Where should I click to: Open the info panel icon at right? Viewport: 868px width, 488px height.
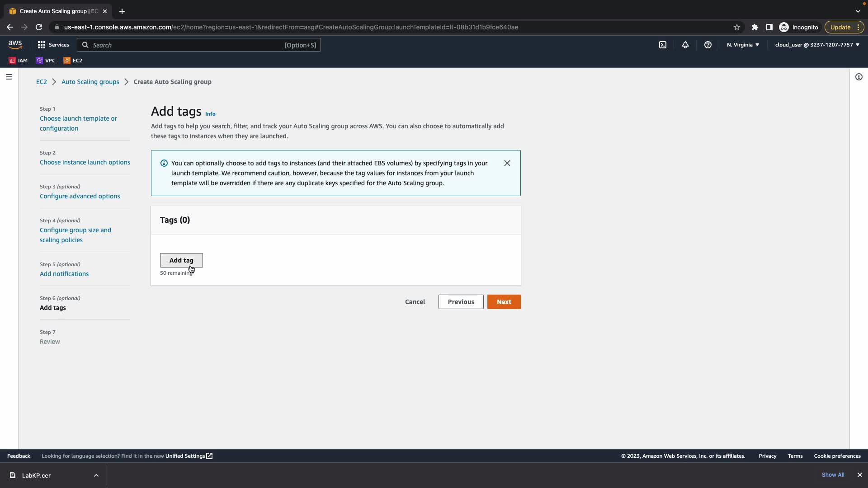(x=859, y=77)
